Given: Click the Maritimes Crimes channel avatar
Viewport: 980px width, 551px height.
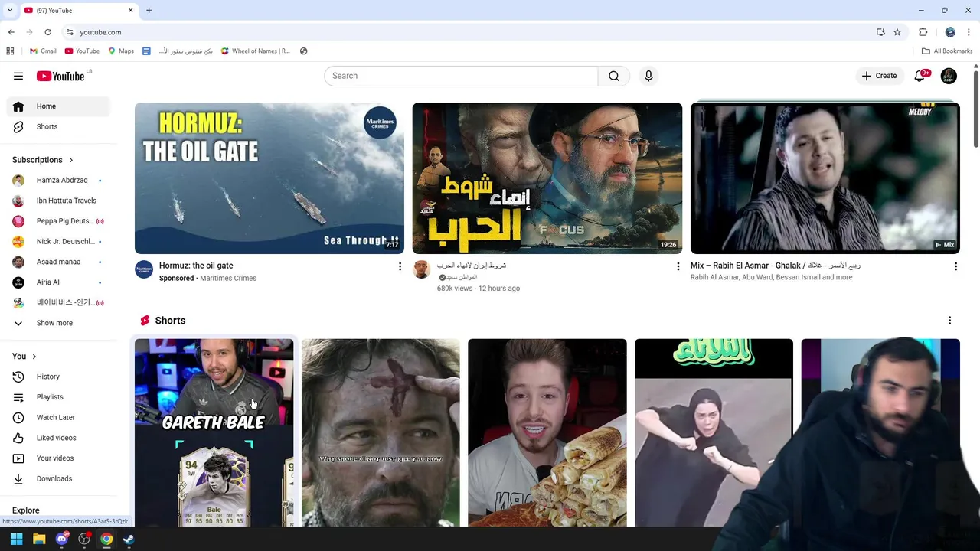Looking at the screenshot, I should (x=144, y=269).
